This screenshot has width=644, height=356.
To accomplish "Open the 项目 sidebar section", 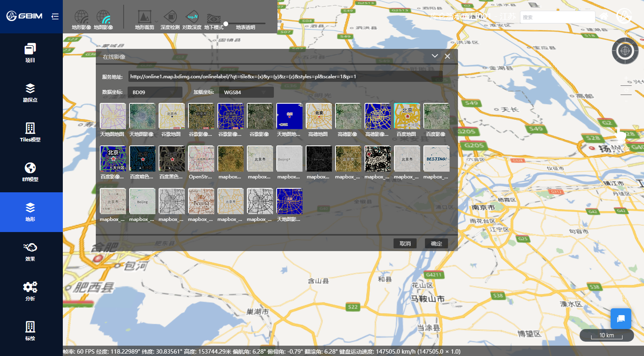I will pyautogui.click(x=30, y=53).
